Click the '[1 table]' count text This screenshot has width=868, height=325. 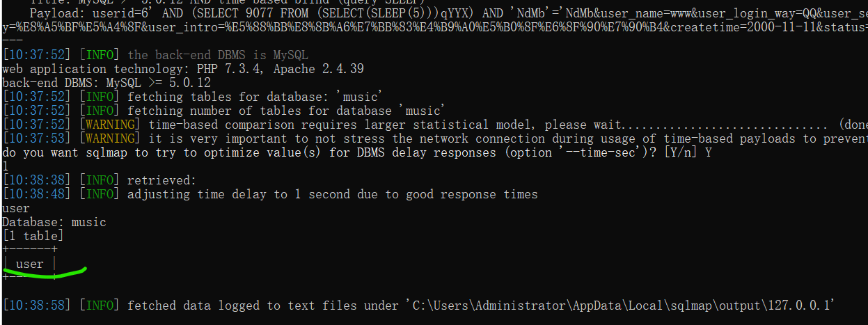33,236
